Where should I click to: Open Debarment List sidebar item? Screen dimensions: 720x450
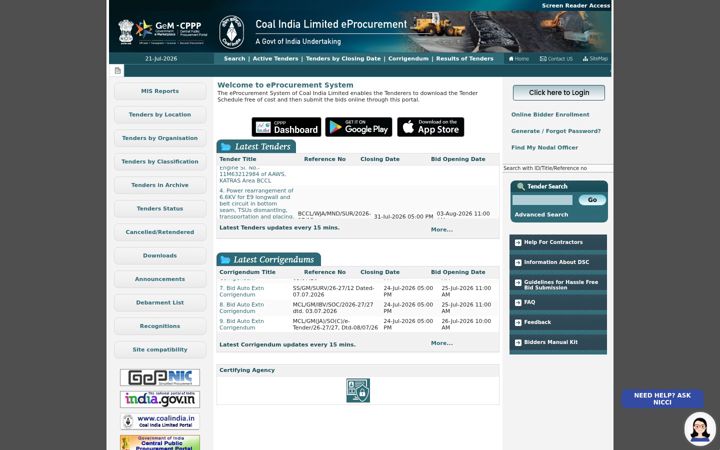tap(160, 303)
